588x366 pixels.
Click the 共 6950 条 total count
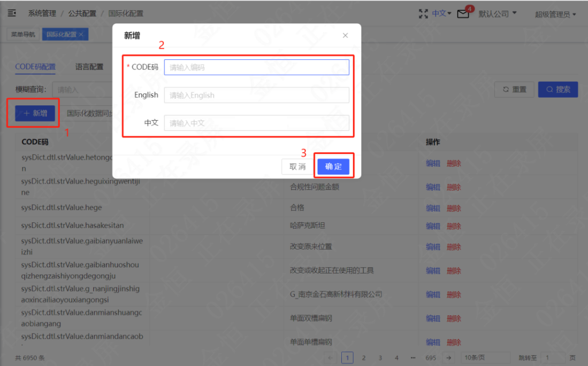[x=29, y=358]
